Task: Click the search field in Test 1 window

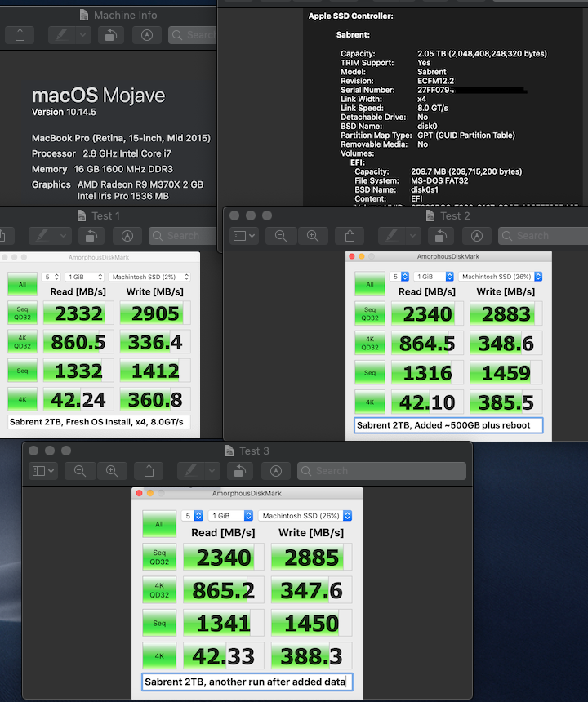Action: click(183, 235)
